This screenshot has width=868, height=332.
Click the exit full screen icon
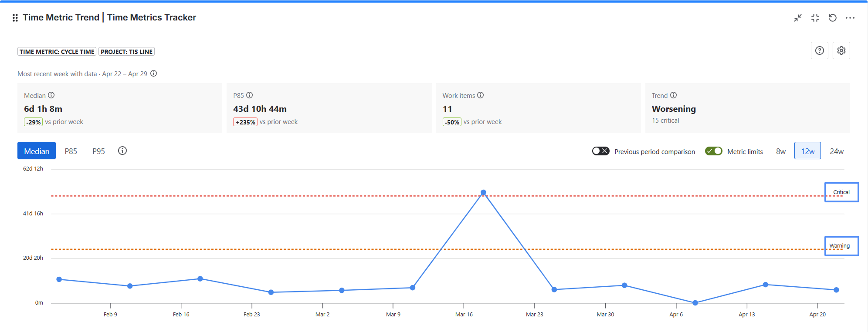pos(815,18)
